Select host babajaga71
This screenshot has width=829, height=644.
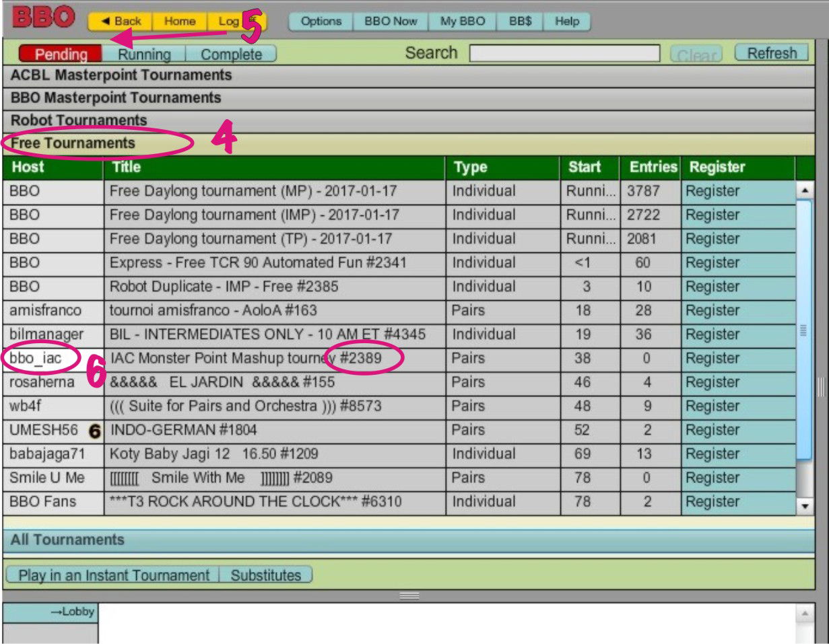click(53, 454)
